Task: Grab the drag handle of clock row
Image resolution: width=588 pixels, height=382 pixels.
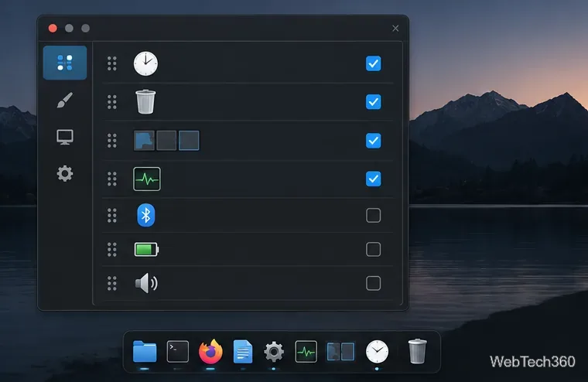Action: tap(111, 63)
